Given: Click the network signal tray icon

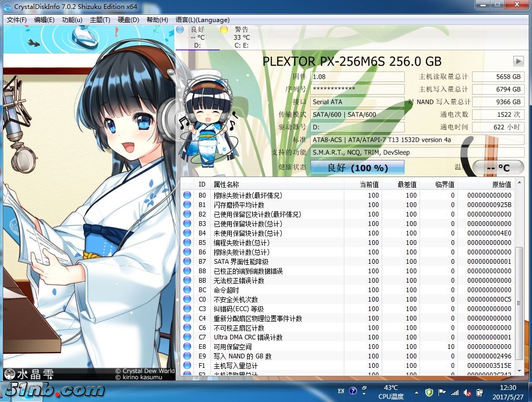Looking at the screenshot, I should pyautogui.click(x=455, y=393).
